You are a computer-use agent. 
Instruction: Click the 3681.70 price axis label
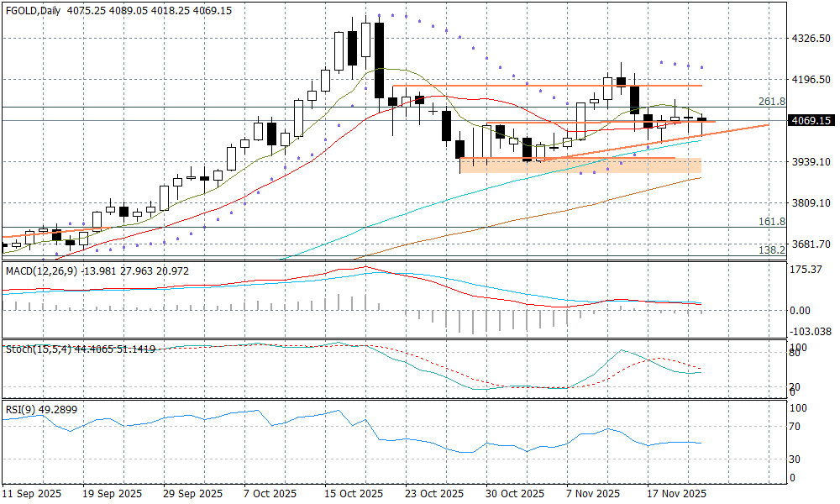(x=811, y=244)
